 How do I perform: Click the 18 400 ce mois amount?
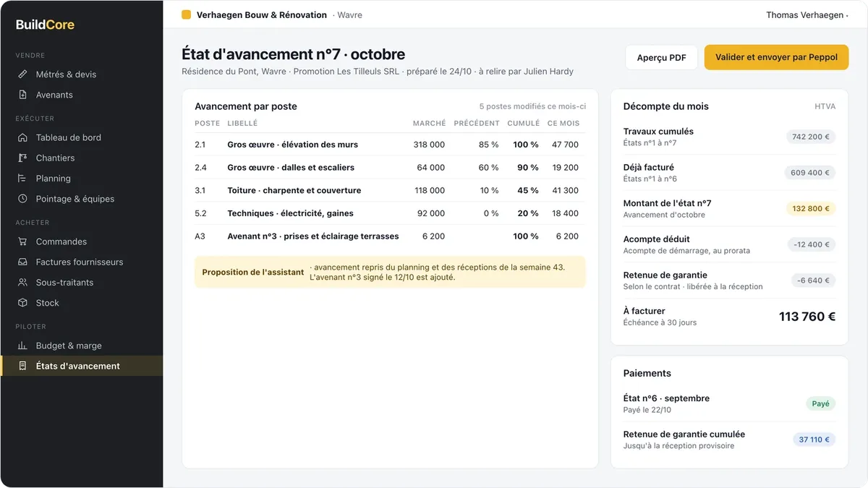click(x=566, y=213)
